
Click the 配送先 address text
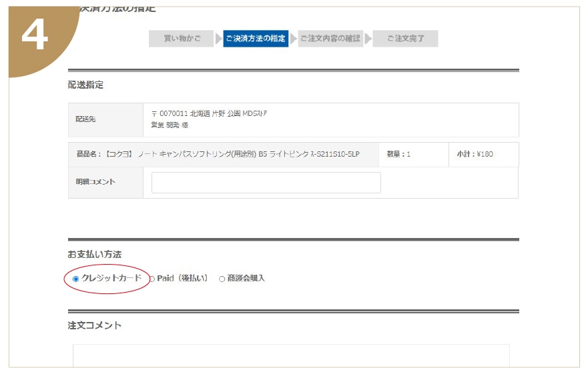(x=209, y=113)
